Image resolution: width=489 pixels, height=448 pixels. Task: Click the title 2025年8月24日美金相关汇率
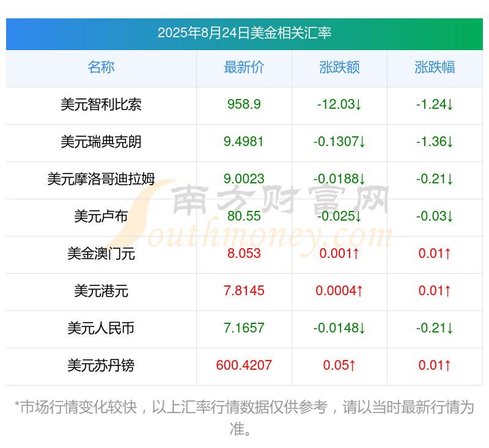click(x=244, y=33)
